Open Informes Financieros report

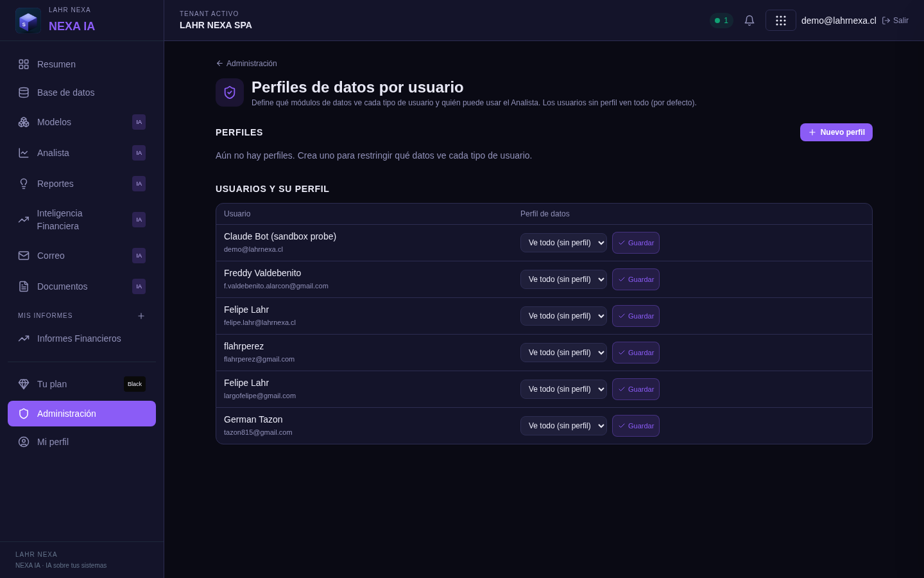[81, 338]
